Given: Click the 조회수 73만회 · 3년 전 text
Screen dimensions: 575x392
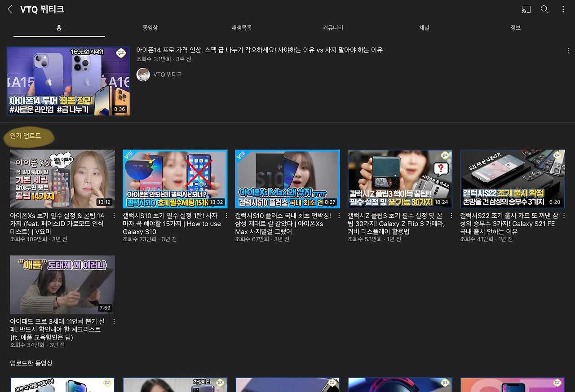Looking at the screenshot, I should [x=150, y=239].
